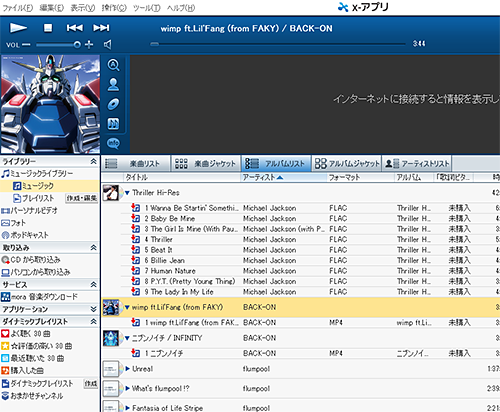Open the search info icon beside album art
The height and width of the screenshot is (412, 500).
click(113, 65)
